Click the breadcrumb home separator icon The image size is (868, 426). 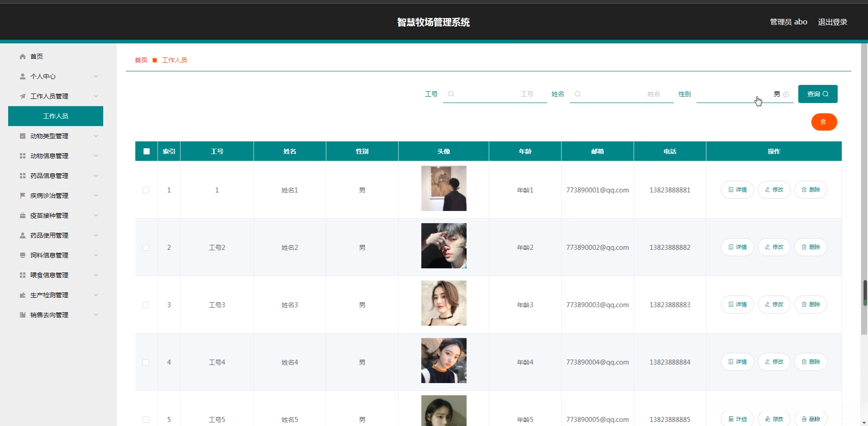(x=155, y=60)
